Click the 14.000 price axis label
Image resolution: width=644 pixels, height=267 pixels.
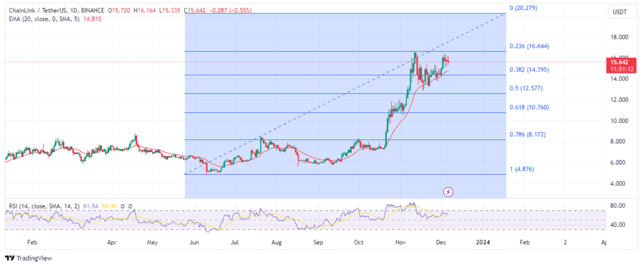[x=620, y=79]
